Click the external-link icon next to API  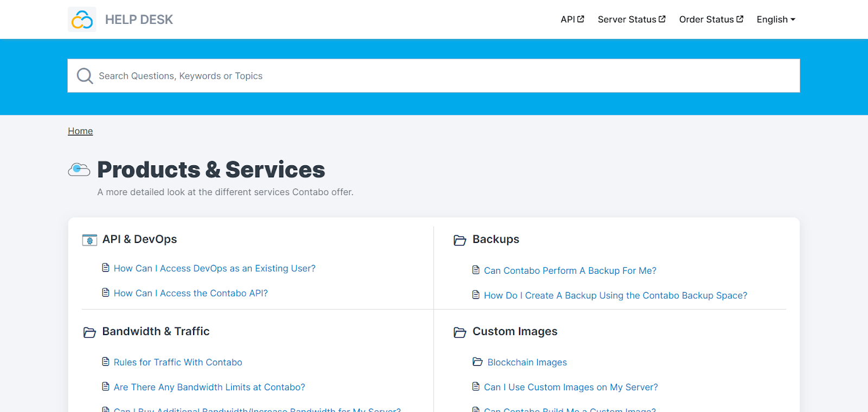(x=581, y=19)
